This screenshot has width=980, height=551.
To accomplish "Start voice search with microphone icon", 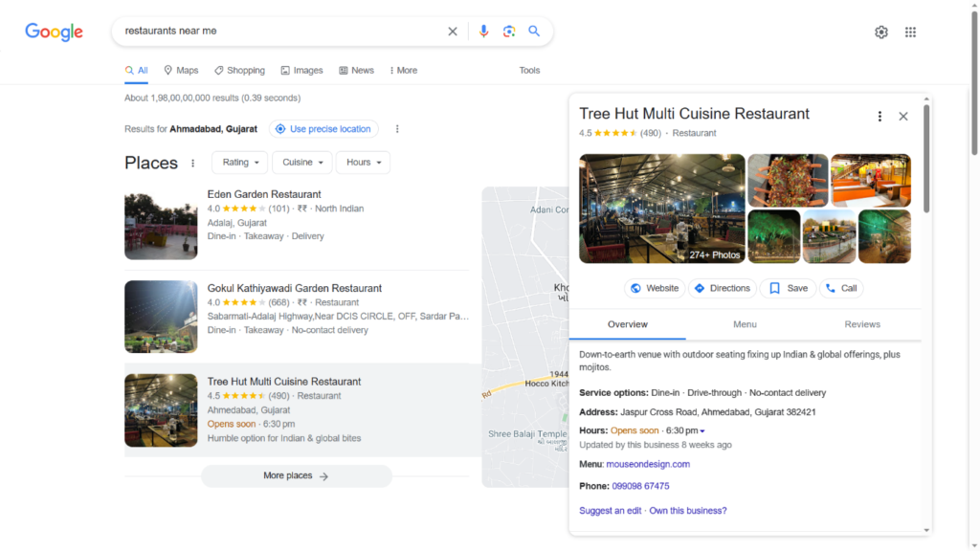I will point(483,32).
